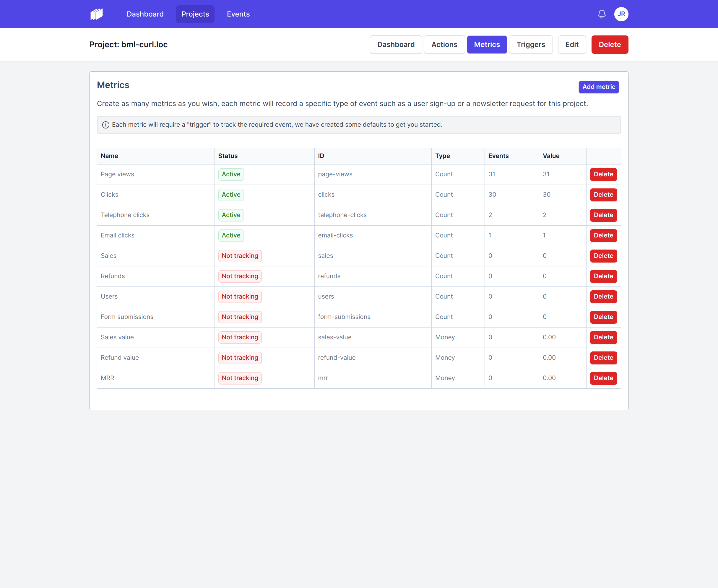Click Not tracking badge for Refunds
Image resolution: width=718 pixels, height=588 pixels.
(x=240, y=276)
